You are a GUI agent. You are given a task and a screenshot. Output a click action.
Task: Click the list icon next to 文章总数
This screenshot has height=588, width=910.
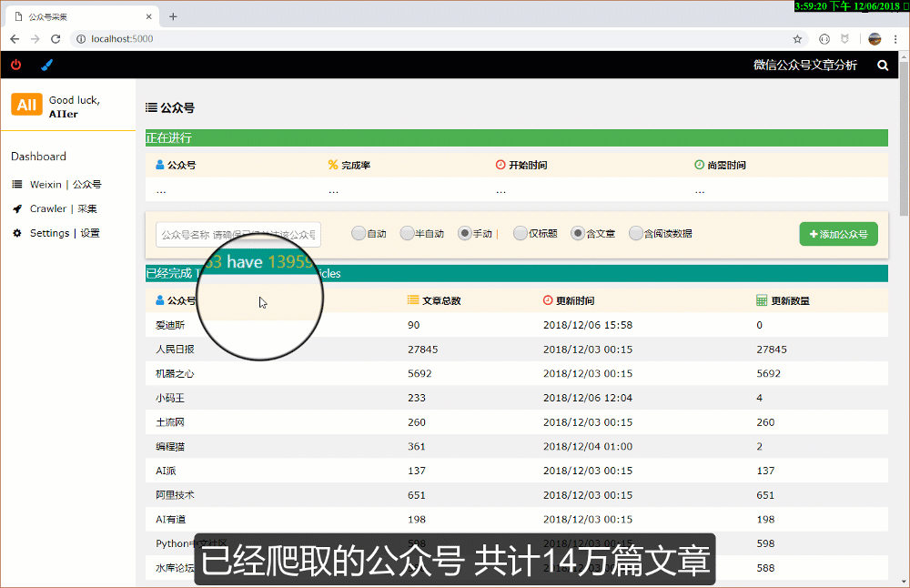point(413,300)
